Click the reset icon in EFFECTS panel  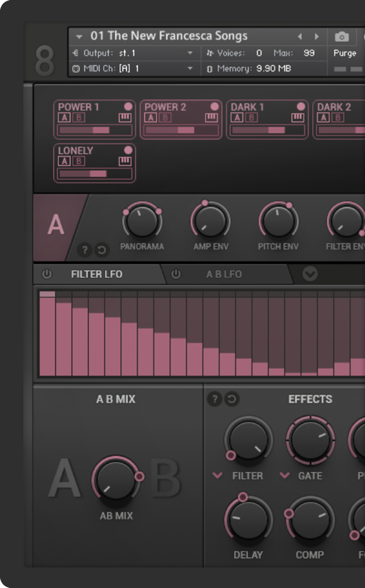pyautogui.click(x=232, y=399)
